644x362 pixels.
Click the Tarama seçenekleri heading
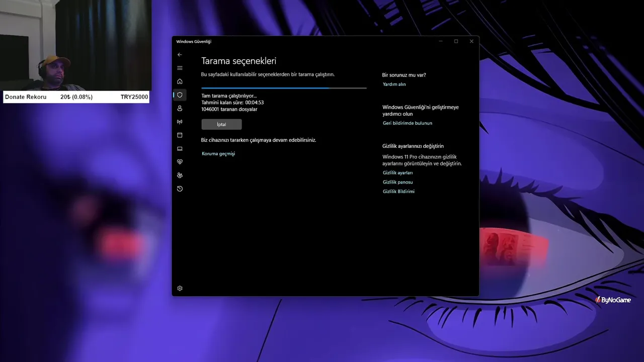point(238,61)
